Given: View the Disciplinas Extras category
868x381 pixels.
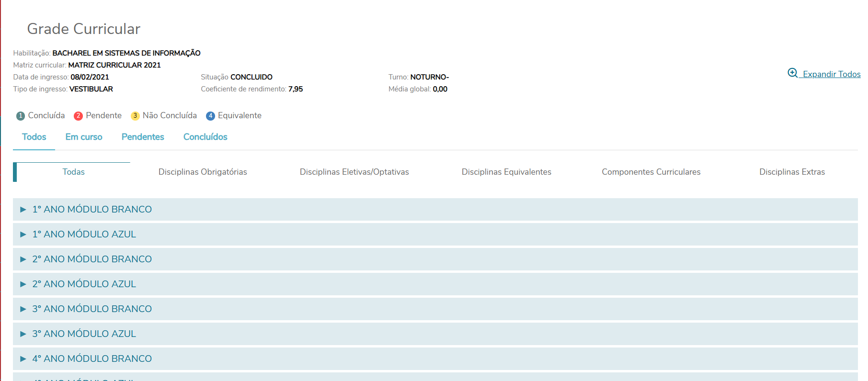Looking at the screenshot, I should (x=792, y=172).
